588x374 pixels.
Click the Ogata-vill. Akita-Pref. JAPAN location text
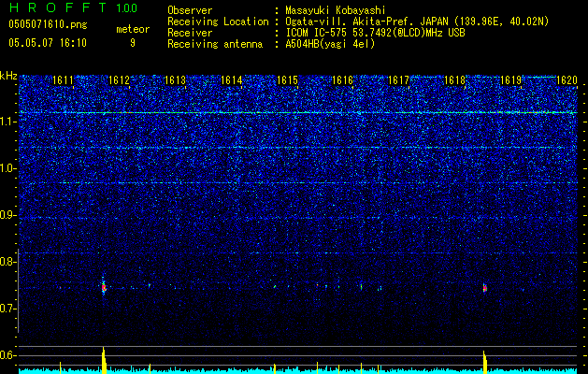coord(417,22)
